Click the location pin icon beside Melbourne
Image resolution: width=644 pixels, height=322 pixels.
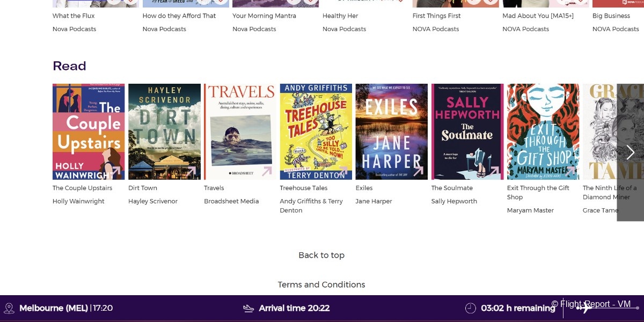pyautogui.click(x=9, y=308)
